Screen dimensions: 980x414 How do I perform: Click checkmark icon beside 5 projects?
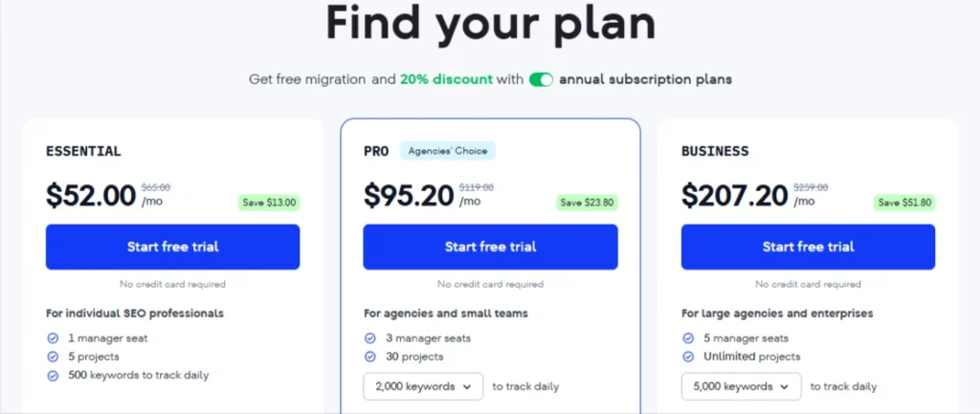pos(53,357)
